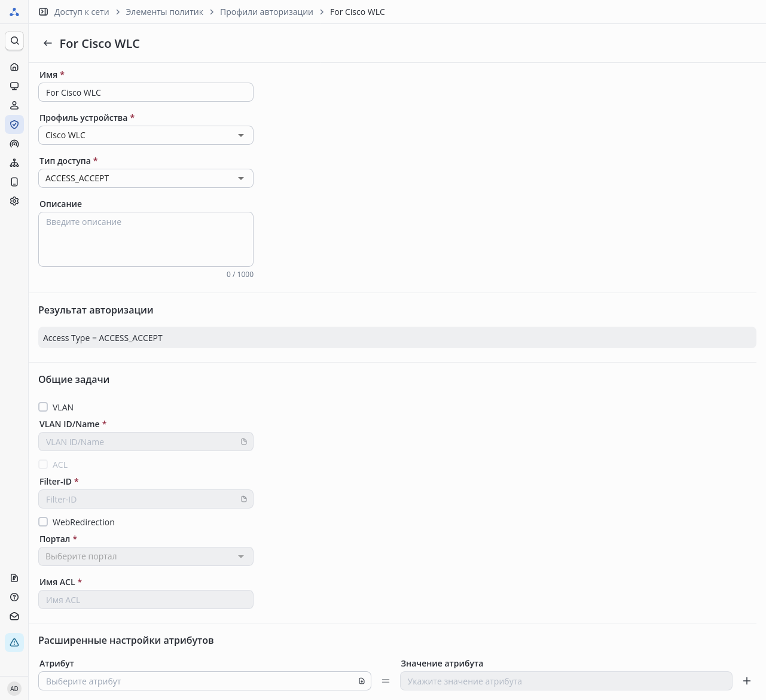This screenshot has height=700, width=766.
Task: Go to Профили авторизации breadcrumb
Action: (x=266, y=12)
